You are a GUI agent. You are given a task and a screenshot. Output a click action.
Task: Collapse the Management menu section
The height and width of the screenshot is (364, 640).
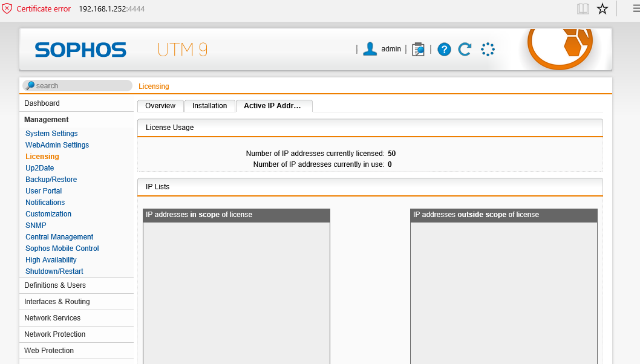(76, 120)
